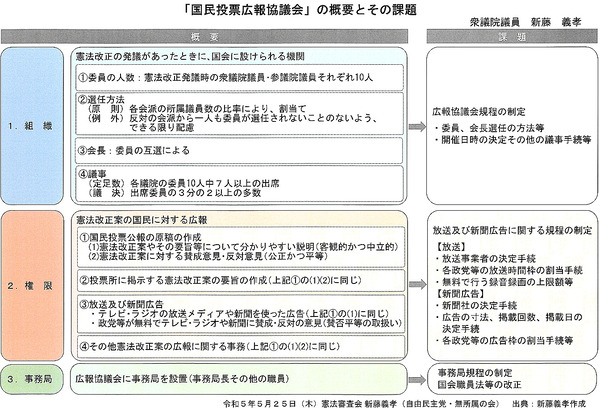Click '放送及び新聞広告に関する規程の制定' text

(512, 230)
